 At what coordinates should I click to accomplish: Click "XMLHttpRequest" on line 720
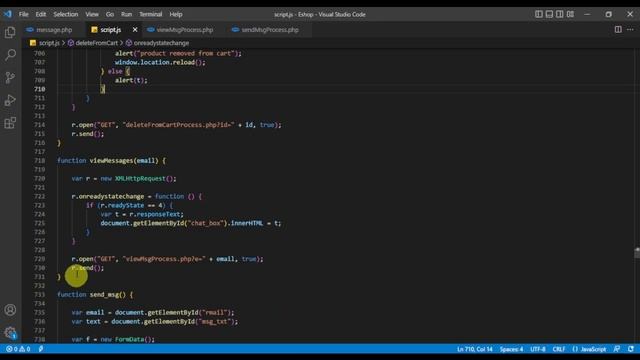(x=140, y=178)
